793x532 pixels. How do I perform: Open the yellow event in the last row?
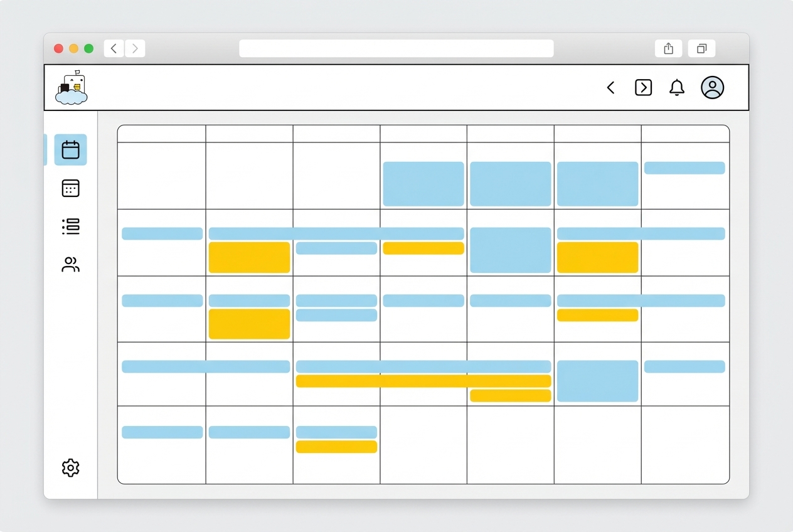pyautogui.click(x=336, y=447)
